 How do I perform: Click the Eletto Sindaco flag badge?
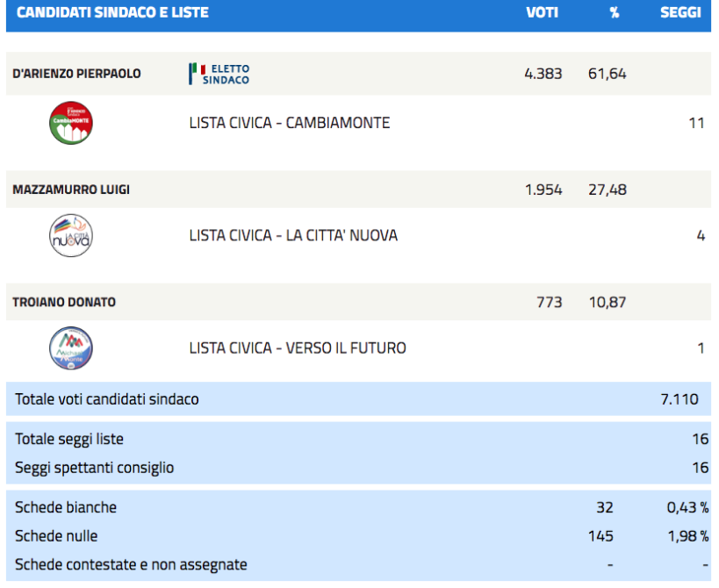(219, 74)
